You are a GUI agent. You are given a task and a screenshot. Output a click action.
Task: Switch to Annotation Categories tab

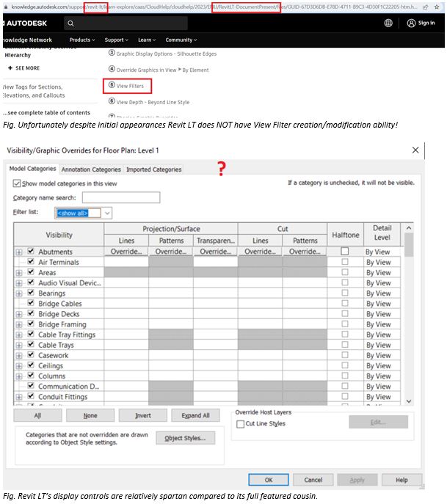91,169
